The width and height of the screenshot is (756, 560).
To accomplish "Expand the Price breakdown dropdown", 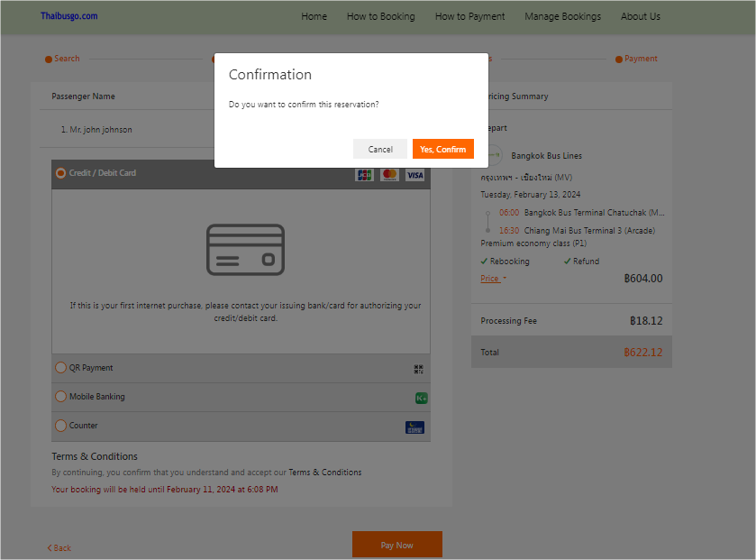I will point(493,279).
